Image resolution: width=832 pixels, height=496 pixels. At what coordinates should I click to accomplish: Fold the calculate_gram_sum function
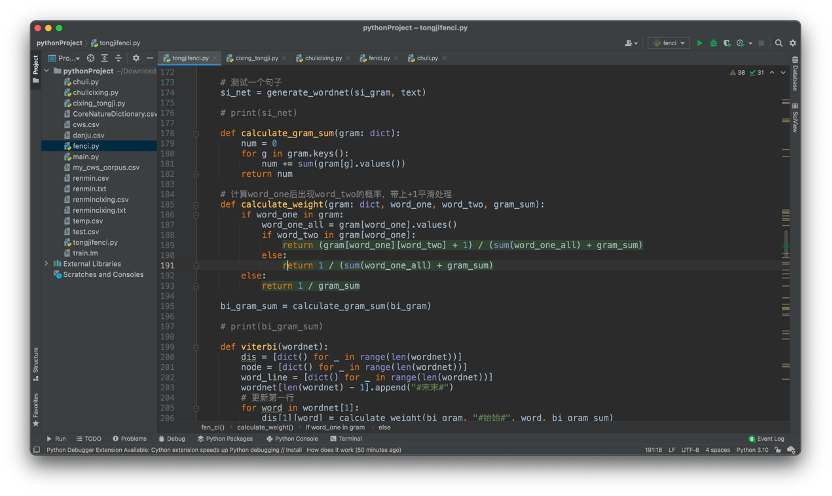pos(196,134)
